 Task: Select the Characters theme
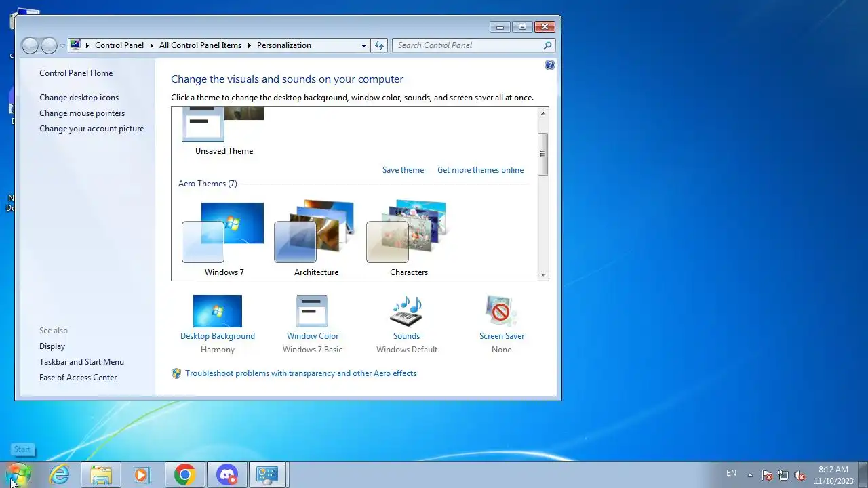point(408,239)
